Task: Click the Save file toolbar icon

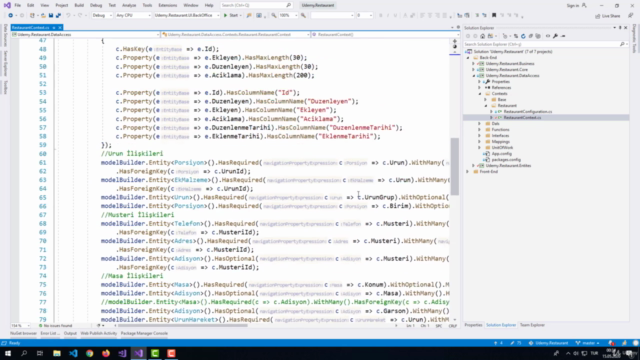Action: [51, 16]
